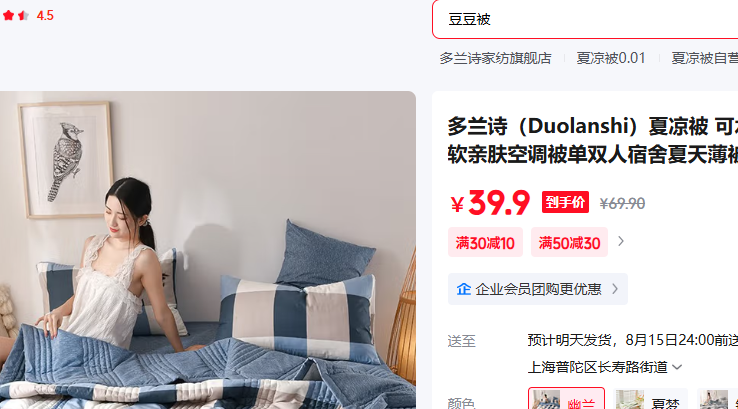Pick the third color option after 夏梦

click(717, 399)
